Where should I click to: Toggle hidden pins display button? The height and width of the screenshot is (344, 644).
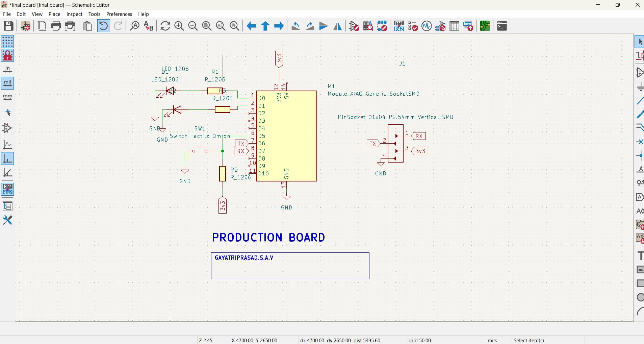[x=7, y=128]
